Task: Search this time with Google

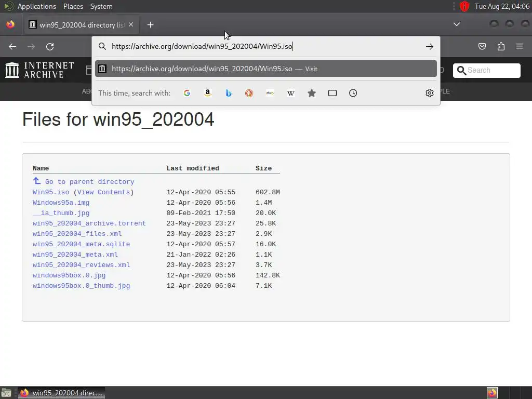Action: click(x=187, y=93)
